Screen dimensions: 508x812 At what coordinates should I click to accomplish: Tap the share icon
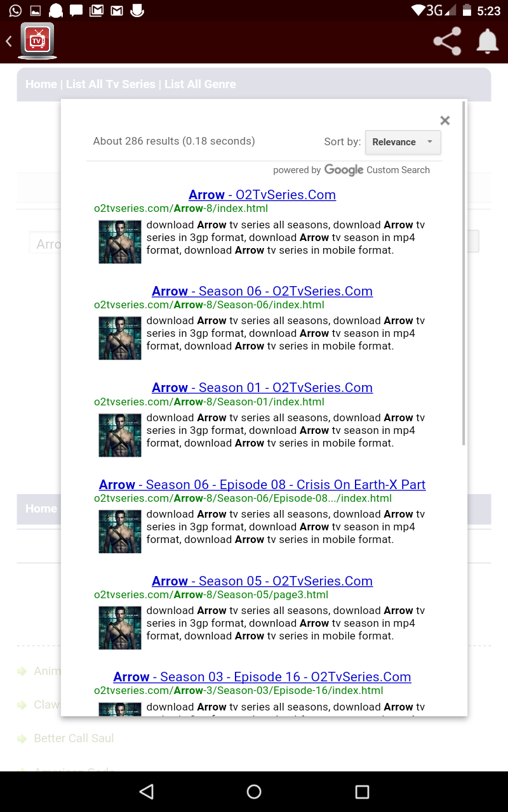447,42
